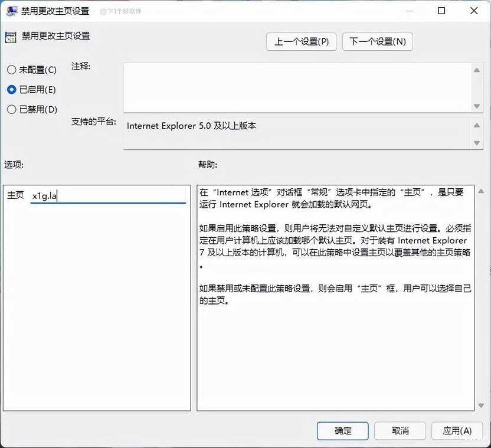The height and width of the screenshot is (448, 491).
Task: Click the 帮助 label
Action: (208, 165)
